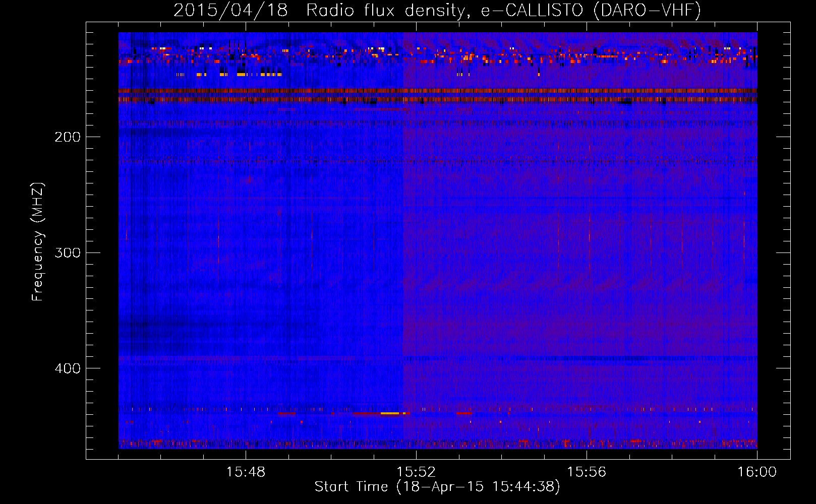Click the '300' frequency axis label
Viewport: 816px width, 504px height.
coord(68,253)
